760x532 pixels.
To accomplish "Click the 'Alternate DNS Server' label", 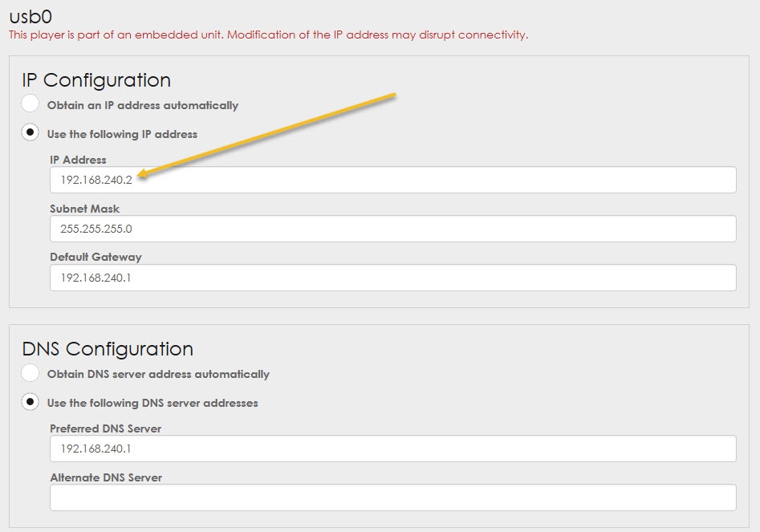I will tap(106, 477).
